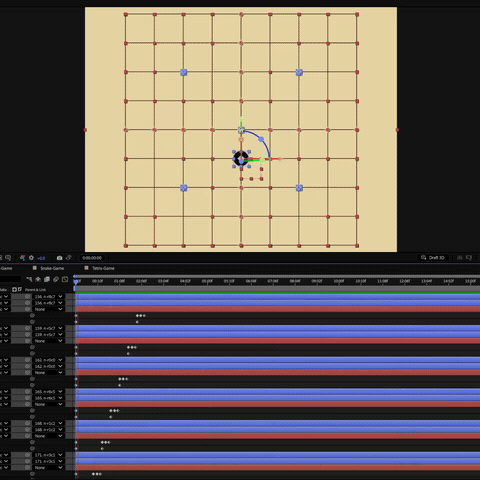Click the Show Snapshot icon beside the camera
This screenshot has height=480, width=480.
pos(69,258)
